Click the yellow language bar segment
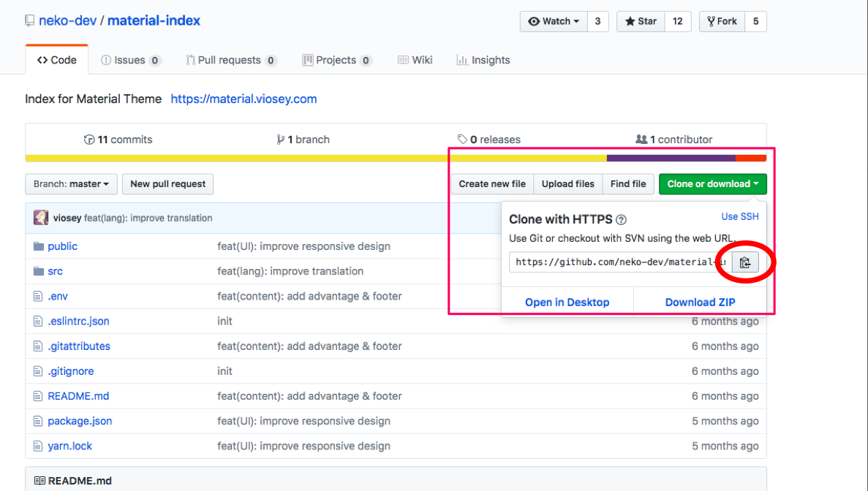This screenshot has width=868, height=491. 316,158
